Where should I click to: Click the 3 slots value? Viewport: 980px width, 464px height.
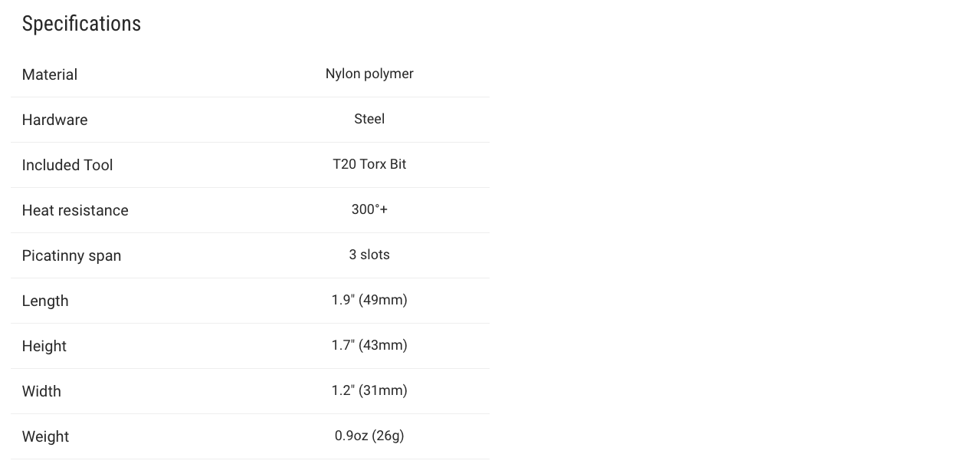[369, 255]
